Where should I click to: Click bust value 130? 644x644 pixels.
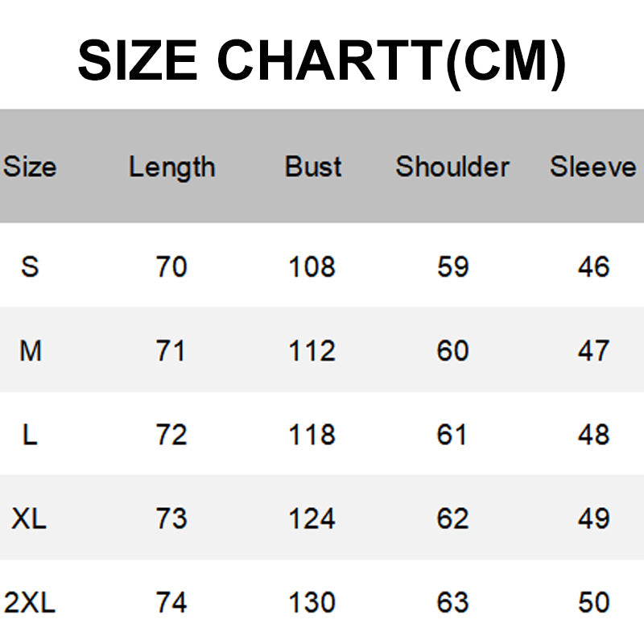point(312,602)
